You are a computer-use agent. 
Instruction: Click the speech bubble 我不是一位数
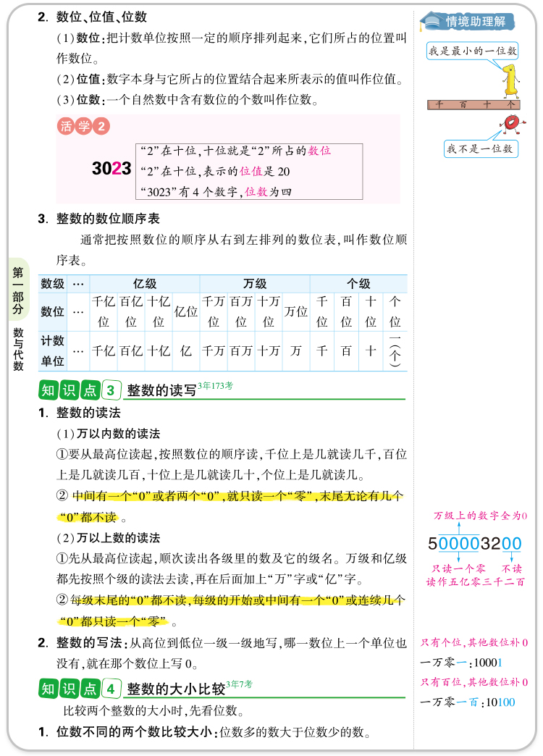480,148
